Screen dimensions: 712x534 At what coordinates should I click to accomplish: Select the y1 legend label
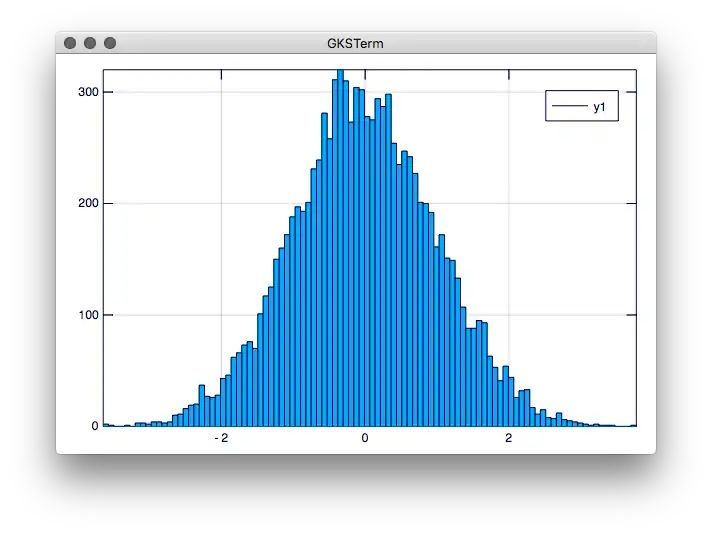[600, 107]
